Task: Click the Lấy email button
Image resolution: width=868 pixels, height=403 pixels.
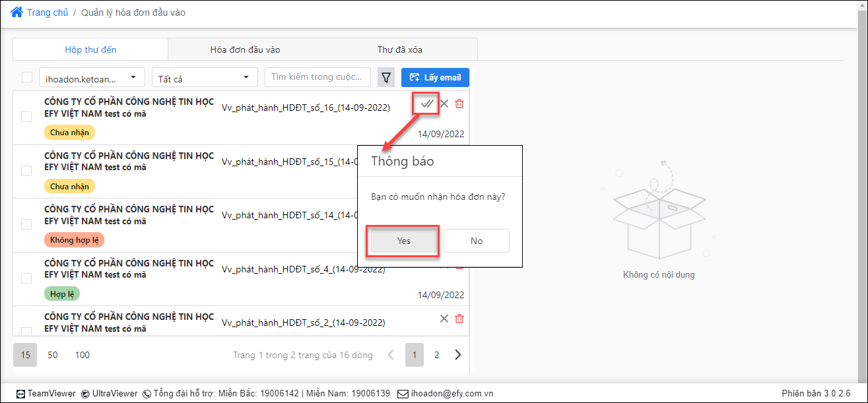Action: [435, 77]
